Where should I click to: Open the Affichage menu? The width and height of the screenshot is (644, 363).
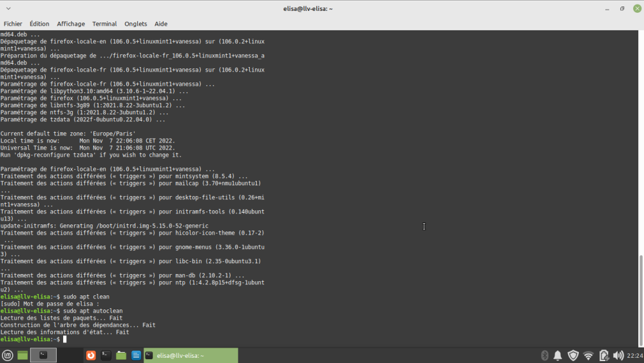tap(71, 24)
